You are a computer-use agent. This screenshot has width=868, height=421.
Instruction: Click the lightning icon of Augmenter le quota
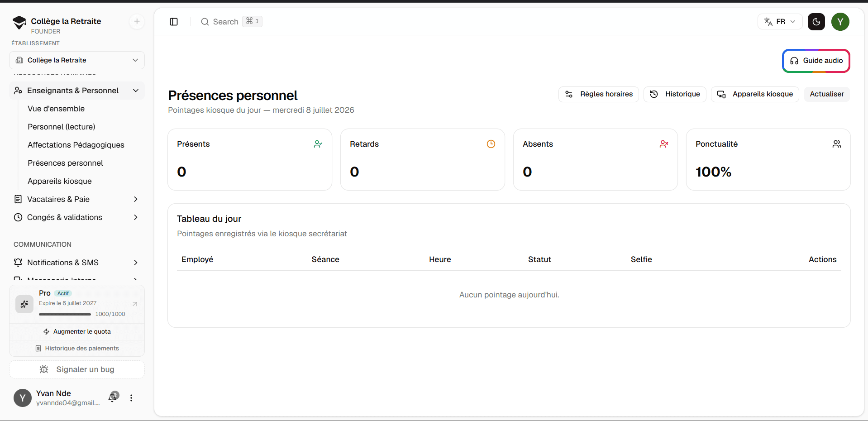pos(46,332)
